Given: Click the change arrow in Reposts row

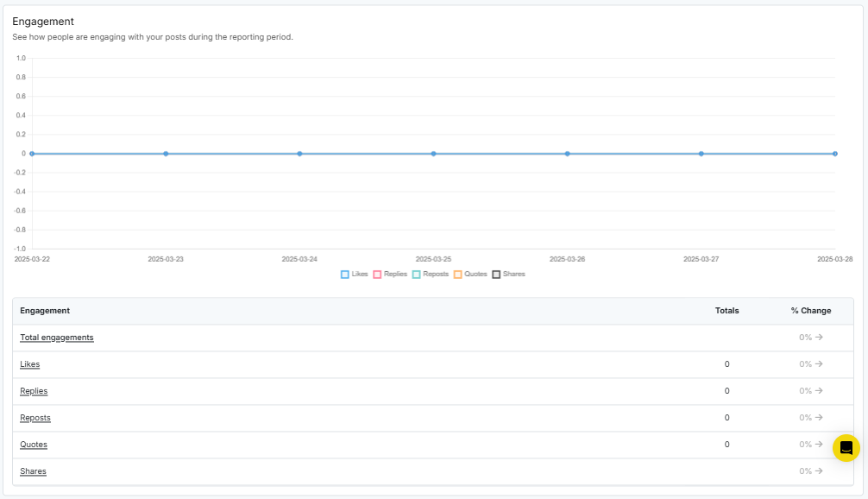Looking at the screenshot, I should (819, 418).
